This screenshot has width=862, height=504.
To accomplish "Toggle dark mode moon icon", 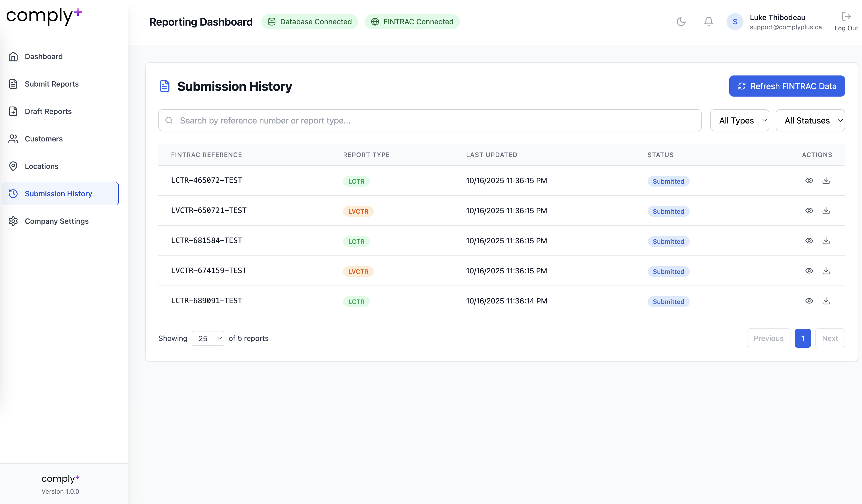I will 681,22.
